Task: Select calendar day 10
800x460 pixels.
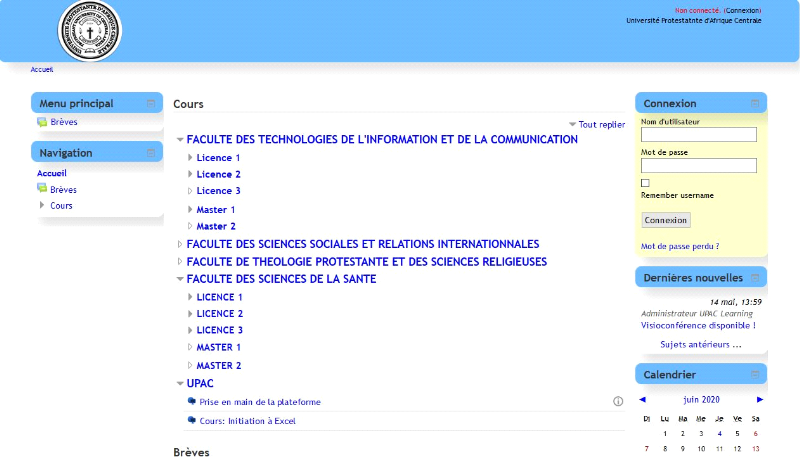Action: 701,449
